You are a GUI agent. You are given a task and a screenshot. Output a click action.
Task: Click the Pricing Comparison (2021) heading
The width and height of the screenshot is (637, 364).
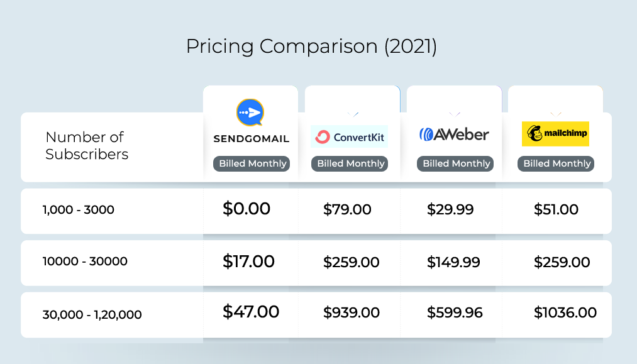pos(312,47)
